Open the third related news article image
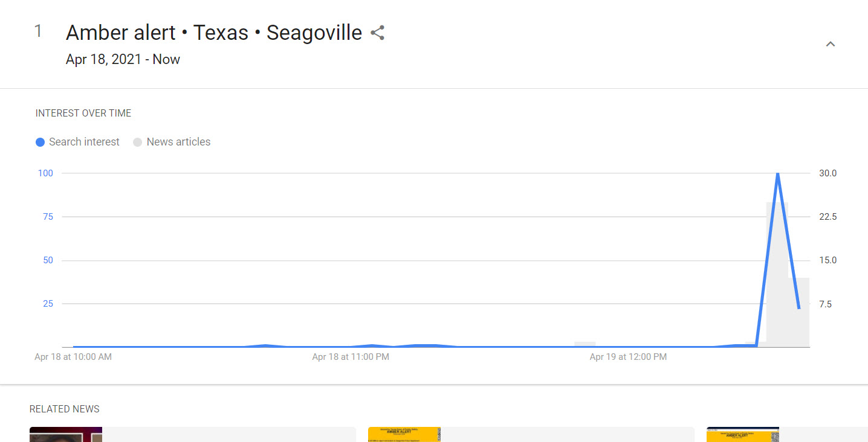 pos(743,434)
